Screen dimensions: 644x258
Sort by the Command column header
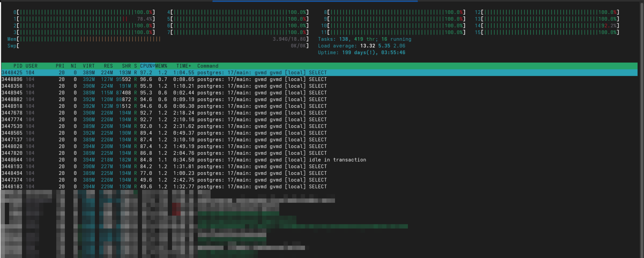coord(208,66)
